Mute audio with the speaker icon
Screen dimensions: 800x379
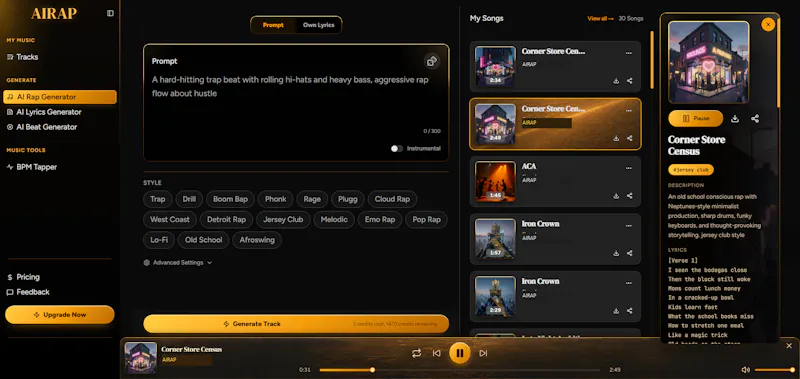pyautogui.click(x=745, y=370)
